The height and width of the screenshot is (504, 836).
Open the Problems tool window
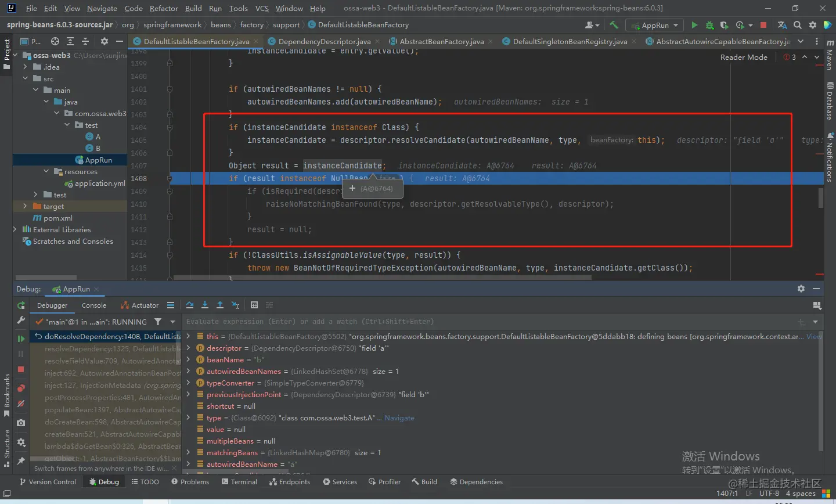coord(190,482)
